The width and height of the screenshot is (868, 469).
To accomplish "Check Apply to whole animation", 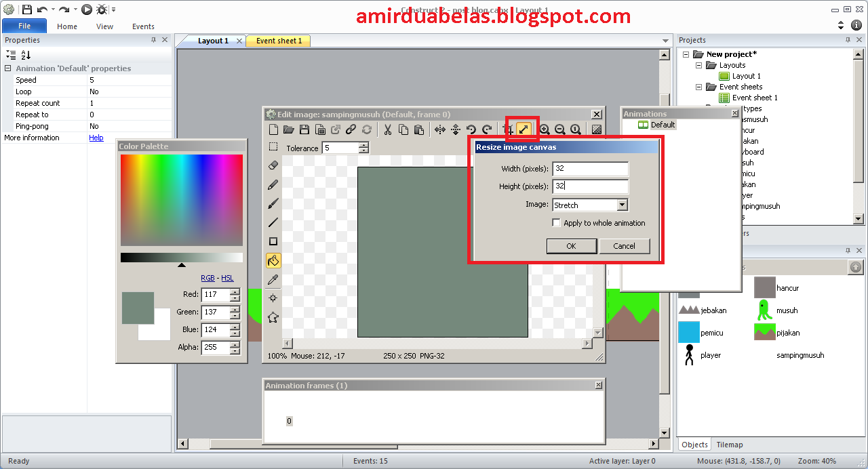I will (556, 222).
